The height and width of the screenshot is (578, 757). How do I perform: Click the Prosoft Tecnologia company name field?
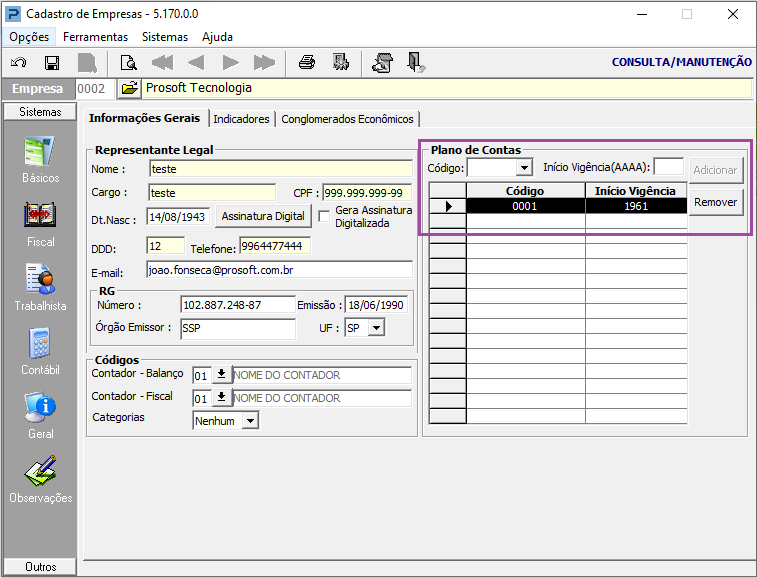point(447,88)
